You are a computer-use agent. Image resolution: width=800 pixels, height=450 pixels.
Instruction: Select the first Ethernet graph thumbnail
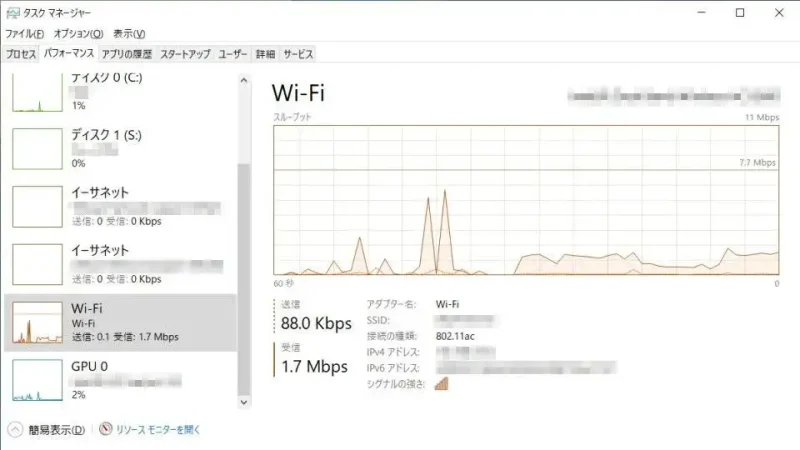37,206
